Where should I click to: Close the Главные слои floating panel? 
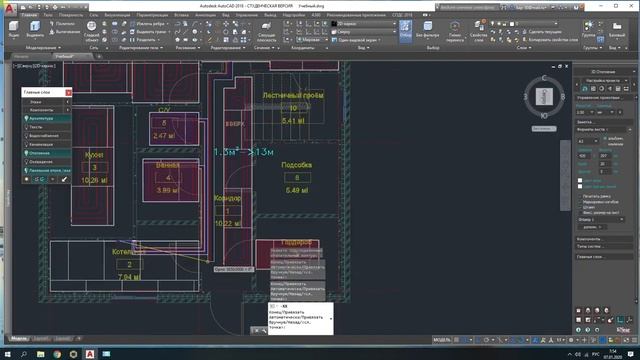click(68, 93)
